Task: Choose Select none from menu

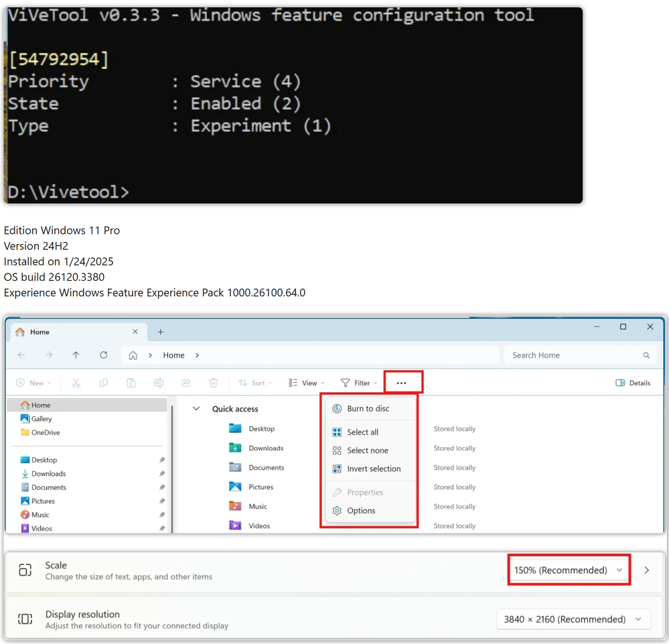Action: coord(370,450)
